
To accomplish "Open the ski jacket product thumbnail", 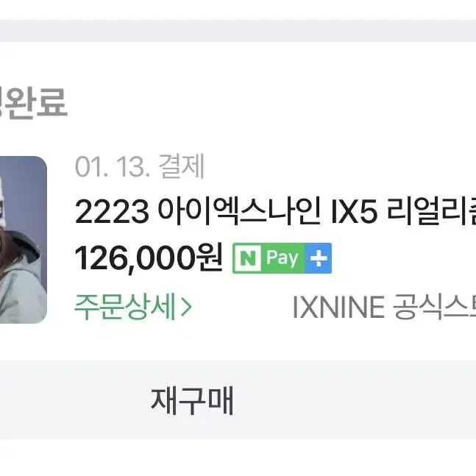I will (x=24, y=240).
